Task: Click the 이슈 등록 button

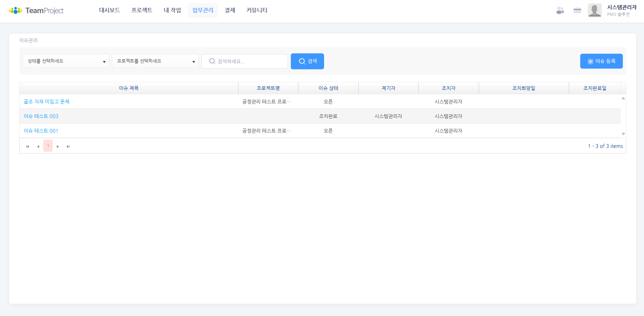Action: [601, 61]
